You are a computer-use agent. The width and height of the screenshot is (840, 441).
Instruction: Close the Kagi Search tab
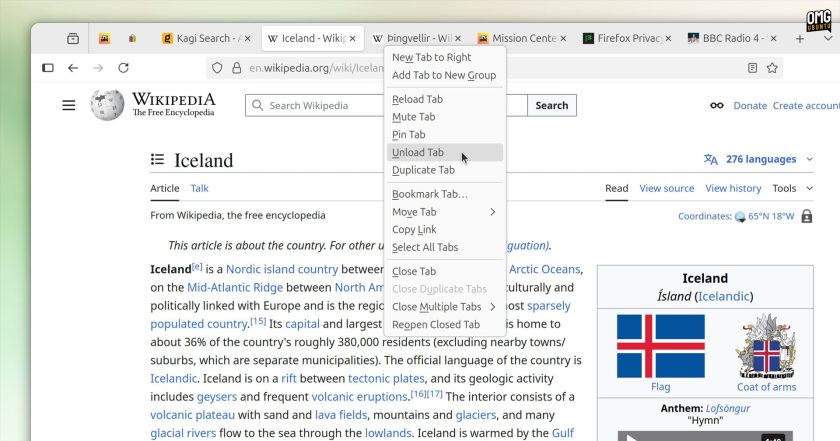[248, 39]
